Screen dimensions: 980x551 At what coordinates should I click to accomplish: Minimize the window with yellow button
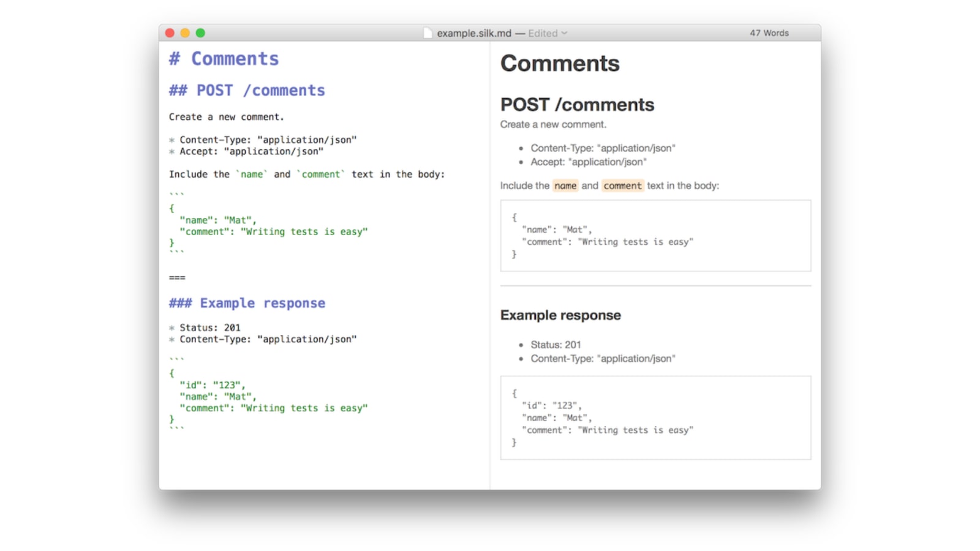click(185, 33)
